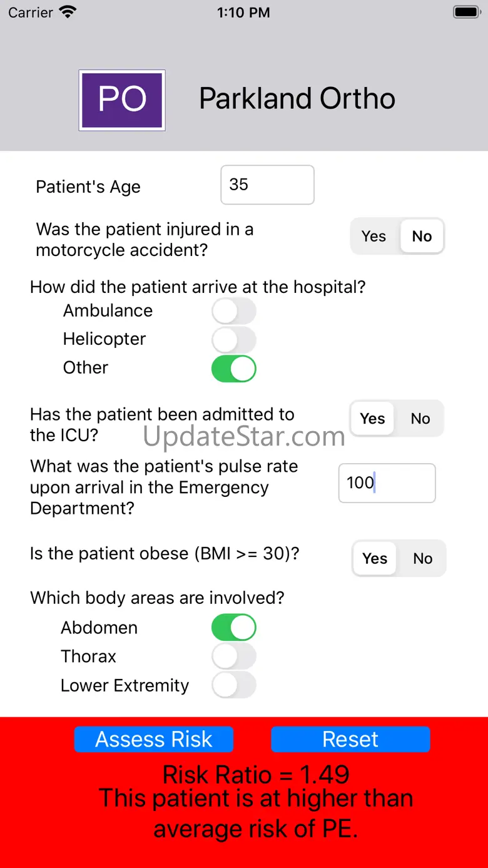Image resolution: width=488 pixels, height=868 pixels.
Task: Choose Yes for ICU admission
Action: [x=373, y=419]
